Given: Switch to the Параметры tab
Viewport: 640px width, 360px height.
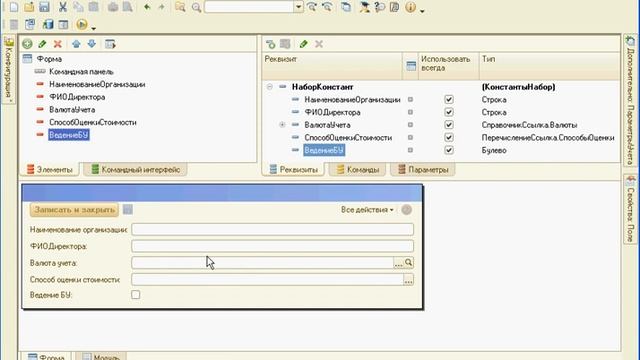Looking at the screenshot, I should [x=423, y=169].
